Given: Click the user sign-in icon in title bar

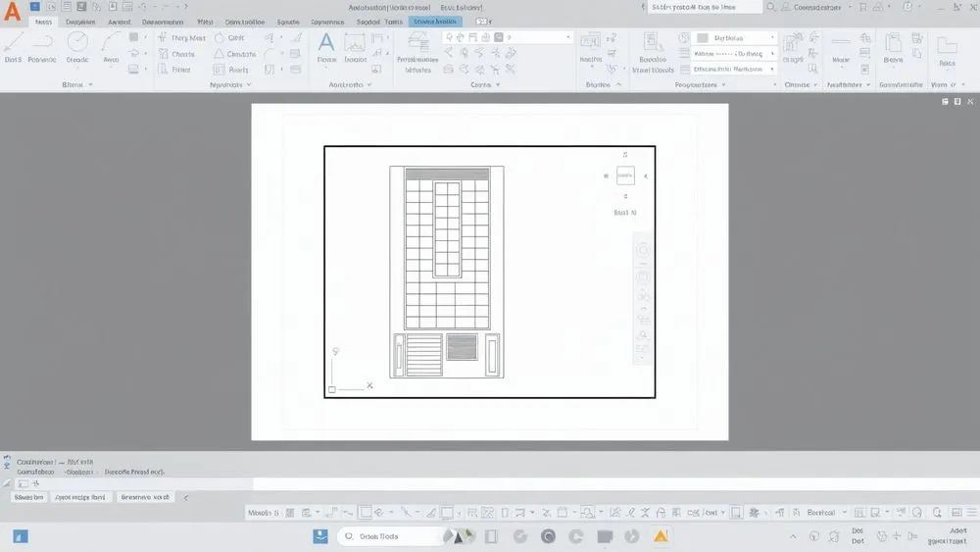Looking at the screenshot, I should [786, 7].
